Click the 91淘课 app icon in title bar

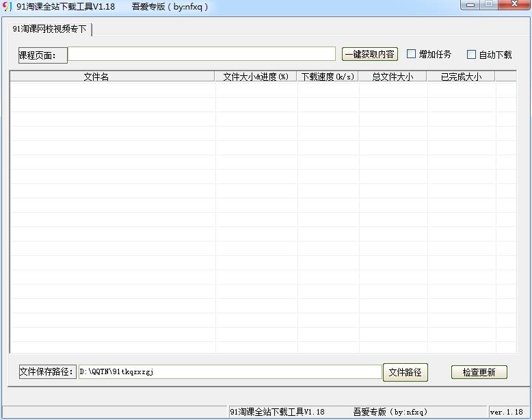pyautogui.click(x=7, y=6)
